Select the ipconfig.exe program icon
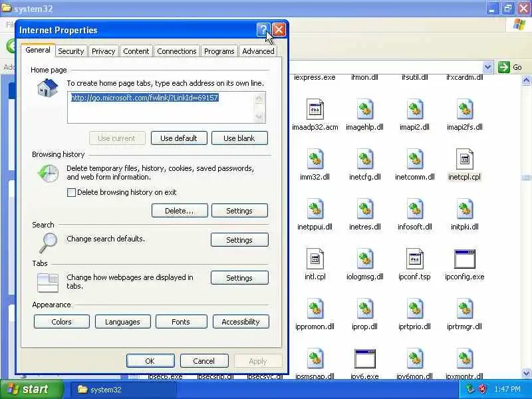532x399 pixels. tap(464, 259)
